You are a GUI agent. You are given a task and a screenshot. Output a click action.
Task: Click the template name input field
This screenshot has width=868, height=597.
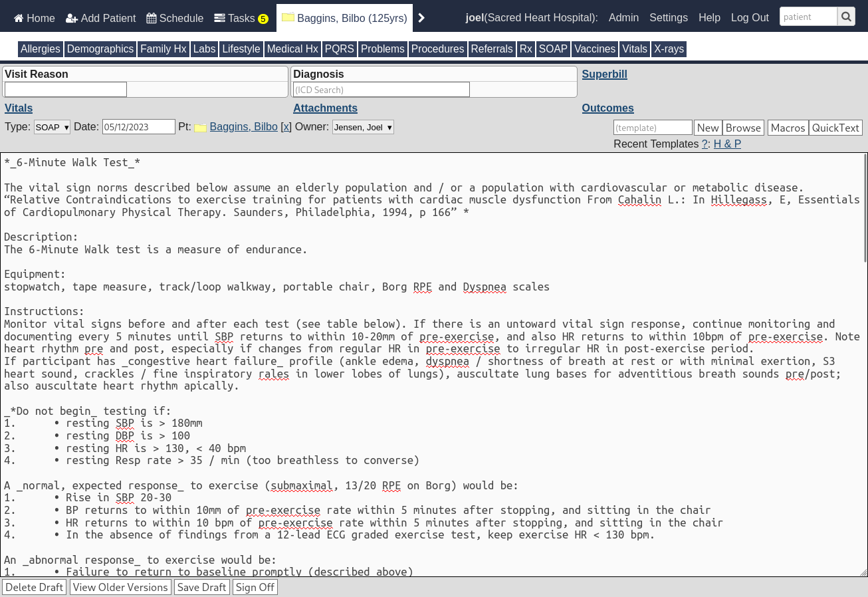click(653, 128)
